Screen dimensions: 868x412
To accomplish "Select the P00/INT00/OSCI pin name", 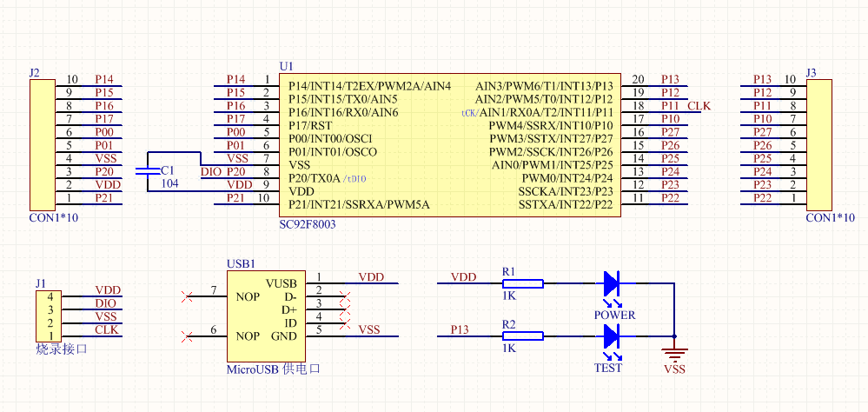I will pyautogui.click(x=330, y=138).
